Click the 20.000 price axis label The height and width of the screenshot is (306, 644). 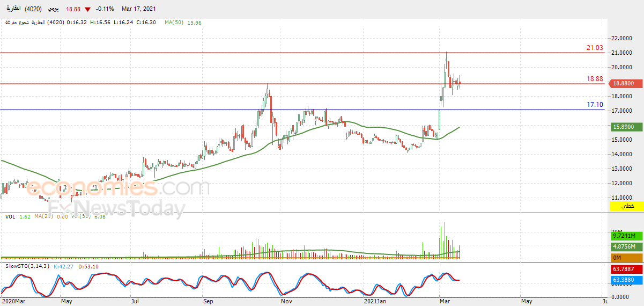pos(621,67)
